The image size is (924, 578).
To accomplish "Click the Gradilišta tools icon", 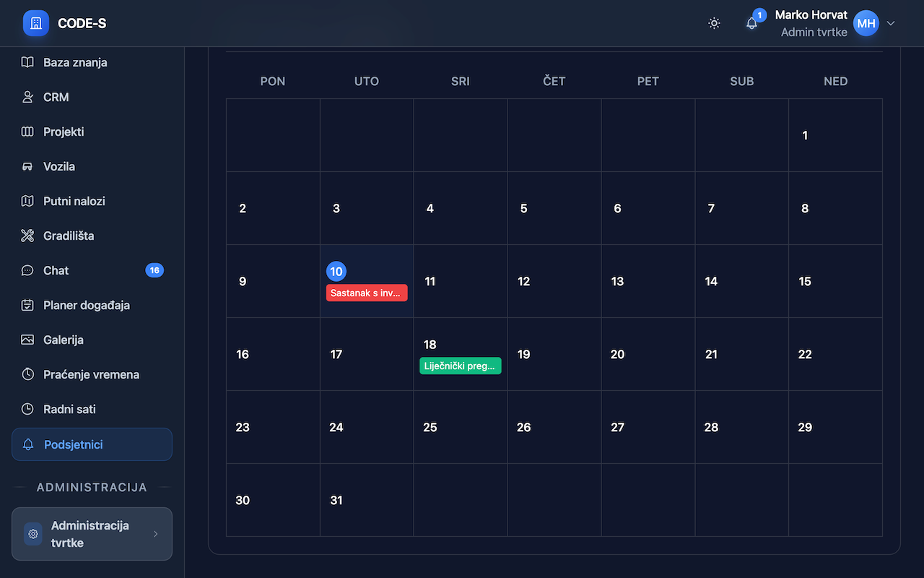I will (x=27, y=236).
